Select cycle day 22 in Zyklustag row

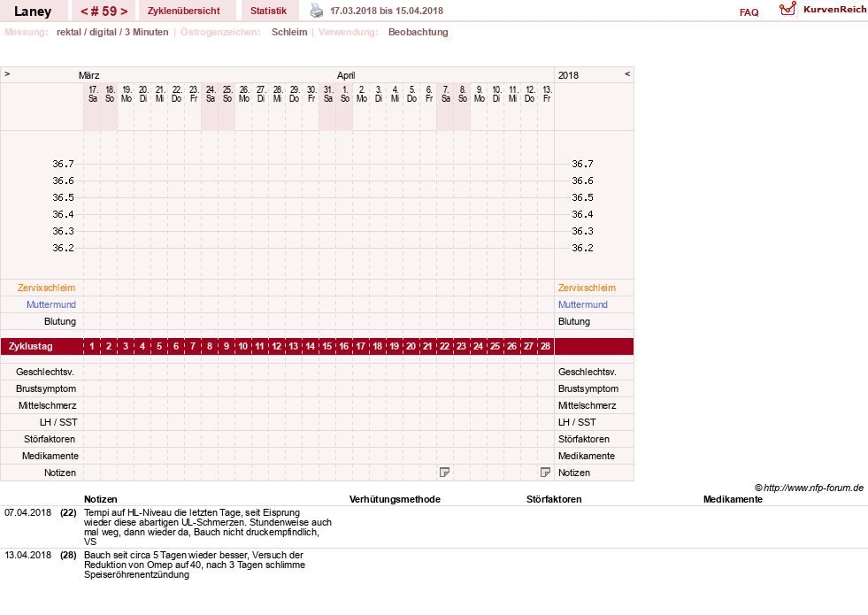pos(444,347)
